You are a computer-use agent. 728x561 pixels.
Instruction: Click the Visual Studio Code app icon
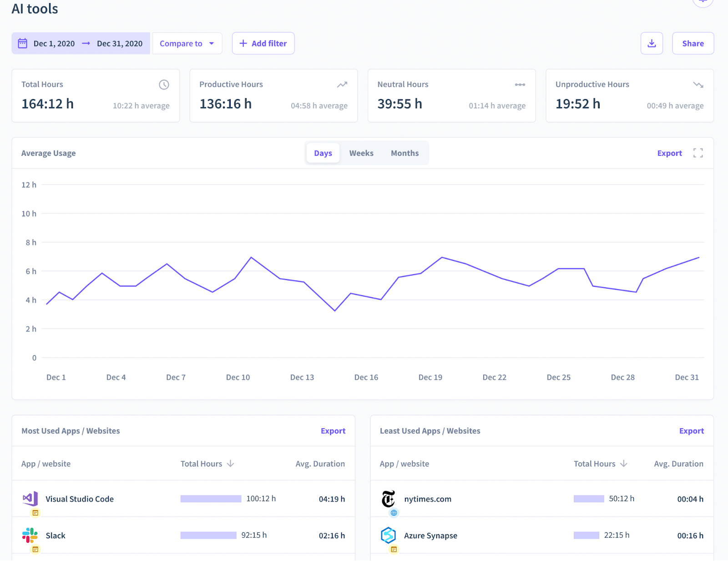pos(30,499)
